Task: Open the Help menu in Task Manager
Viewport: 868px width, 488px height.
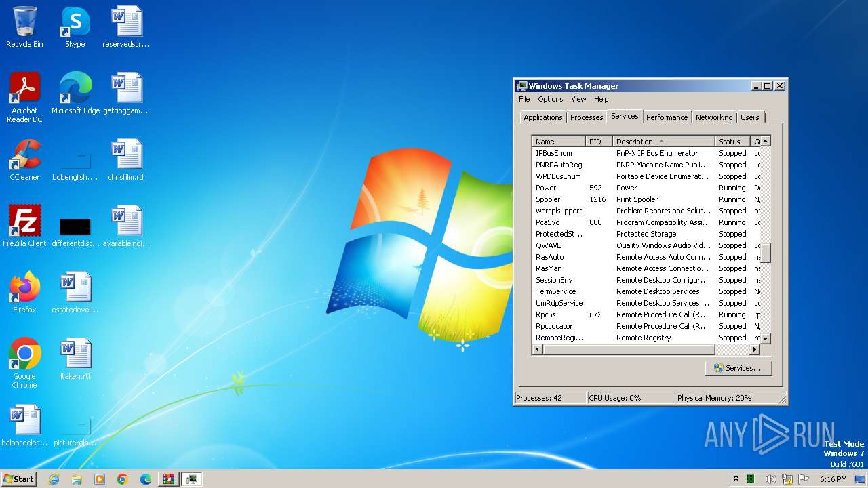Action: click(x=601, y=99)
